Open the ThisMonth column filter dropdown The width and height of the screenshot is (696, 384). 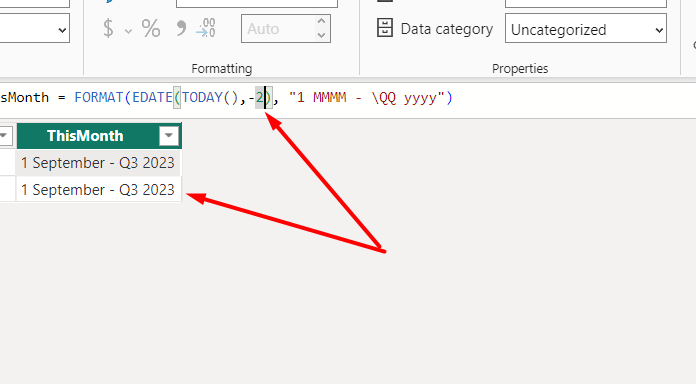pos(169,136)
